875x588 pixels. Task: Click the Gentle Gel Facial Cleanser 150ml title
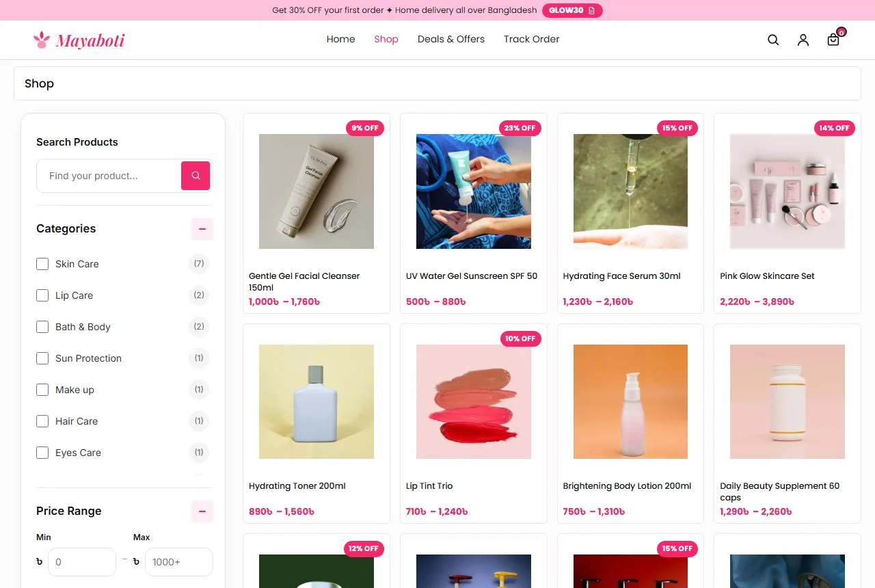(x=304, y=282)
